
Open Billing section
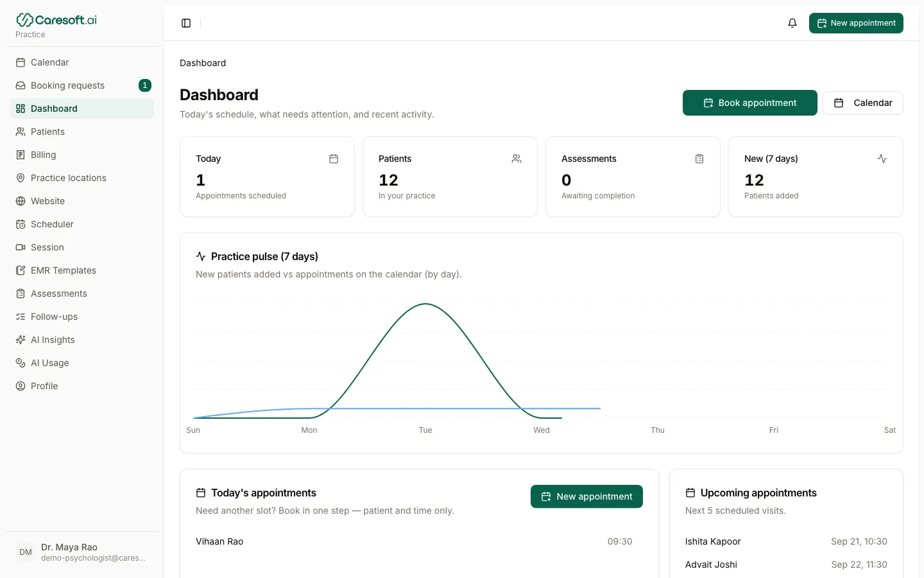coord(82,155)
